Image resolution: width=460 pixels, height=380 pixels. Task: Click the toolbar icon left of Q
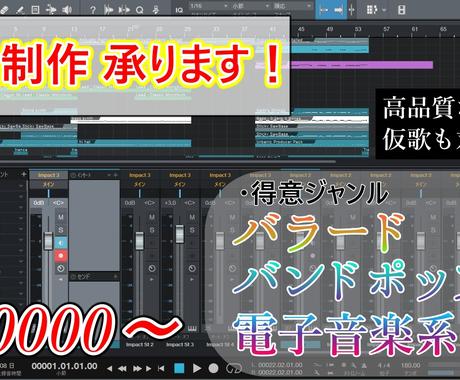pyautogui.click(x=124, y=10)
